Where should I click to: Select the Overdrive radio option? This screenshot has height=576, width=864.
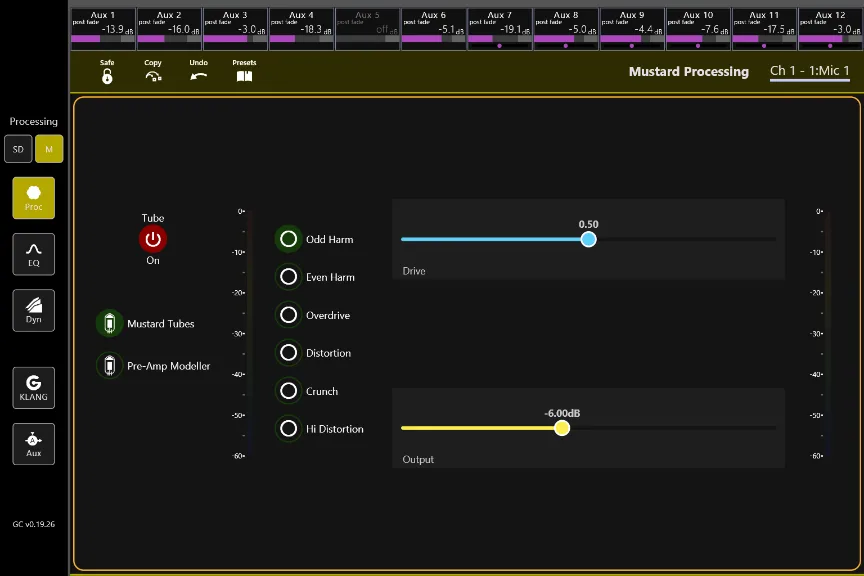coord(288,315)
